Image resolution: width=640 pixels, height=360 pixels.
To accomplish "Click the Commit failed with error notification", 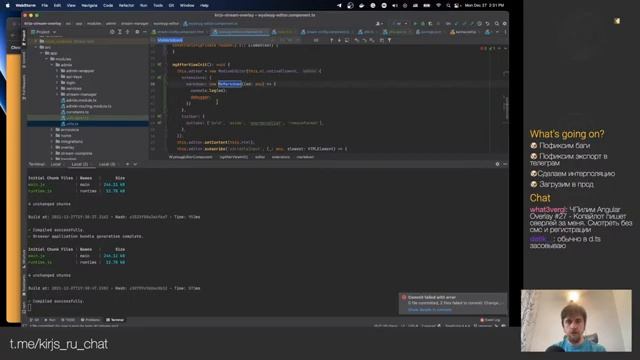I will click(453, 303).
